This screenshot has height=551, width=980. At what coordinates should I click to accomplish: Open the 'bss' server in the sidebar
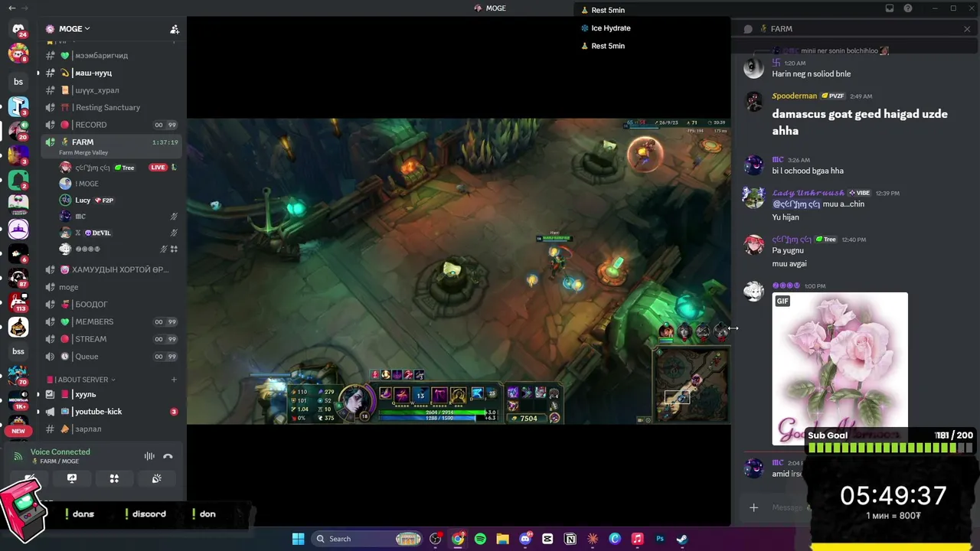[x=18, y=351]
